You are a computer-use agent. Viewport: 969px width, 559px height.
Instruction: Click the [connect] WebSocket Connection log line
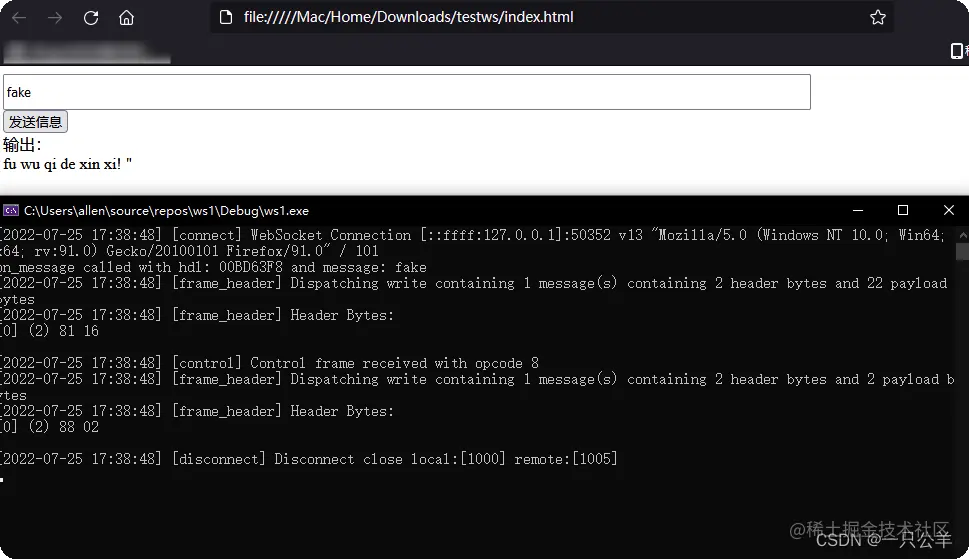tap(473, 243)
